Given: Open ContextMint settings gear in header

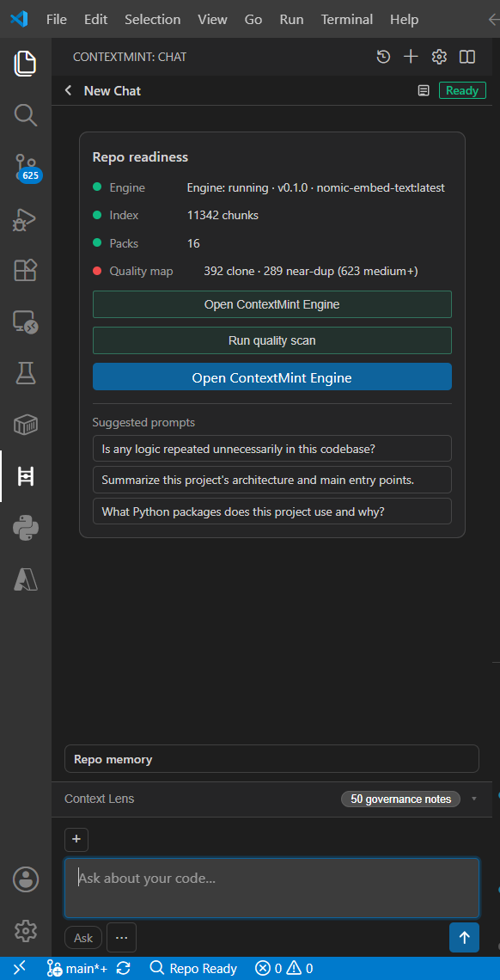Looking at the screenshot, I should (x=439, y=57).
